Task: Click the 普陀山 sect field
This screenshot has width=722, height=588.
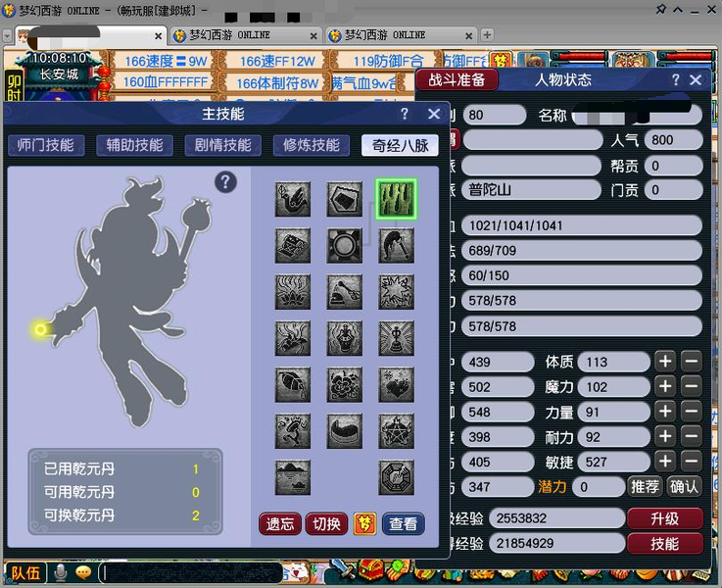Action: click(x=532, y=190)
